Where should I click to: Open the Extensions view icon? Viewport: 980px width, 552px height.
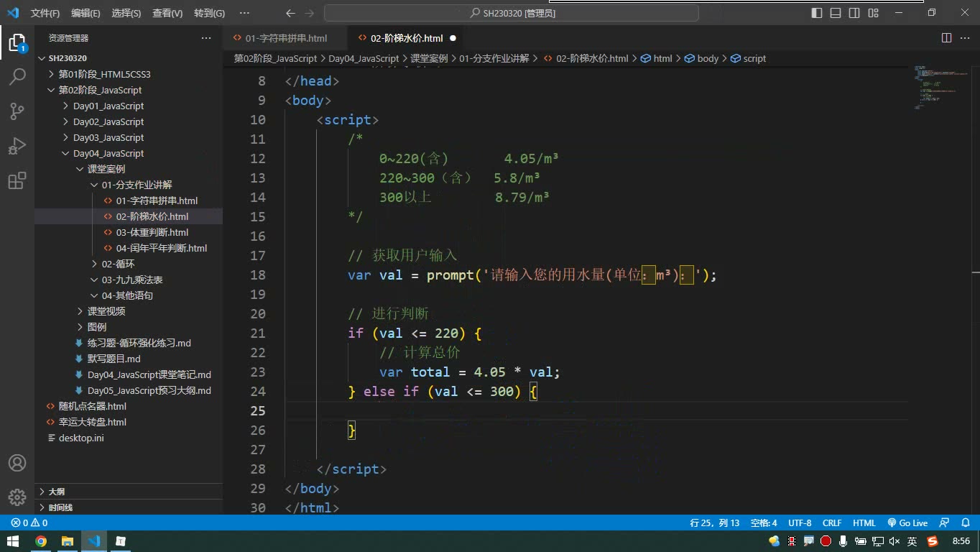pos(17,180)
